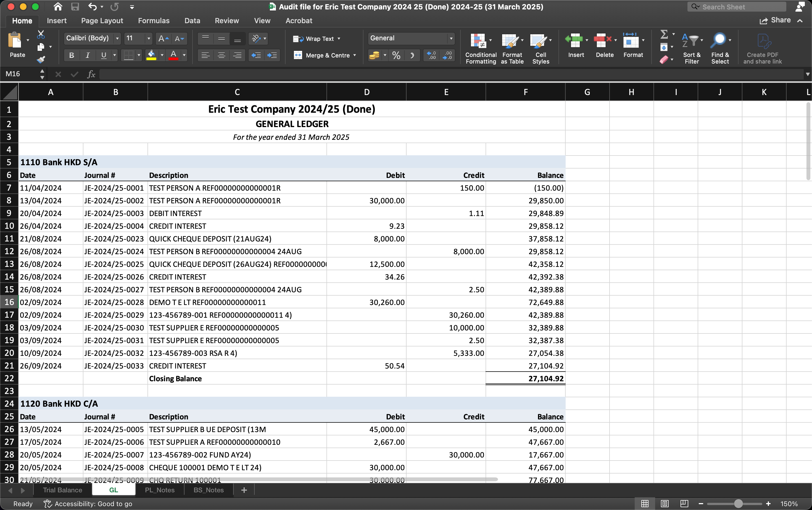Click the Copy icon in the clipboard group
Viewport: 812px width, 510px height.
tap(41, 46)
